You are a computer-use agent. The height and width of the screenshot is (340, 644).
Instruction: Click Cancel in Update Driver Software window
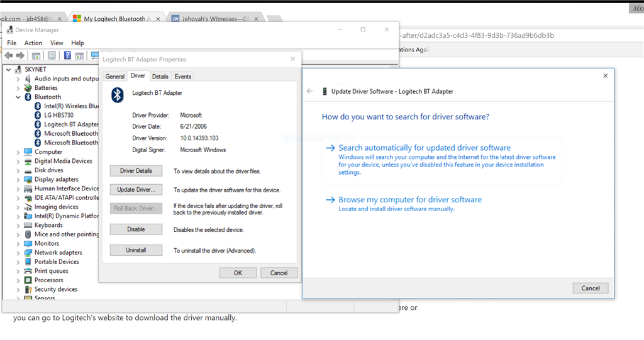coord(591,288)
